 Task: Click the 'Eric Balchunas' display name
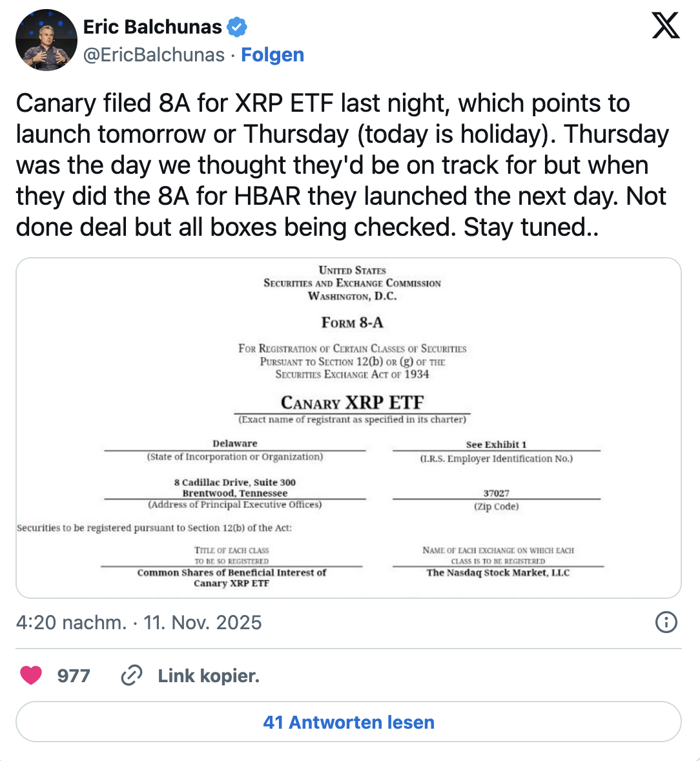(x=153, y=26)
